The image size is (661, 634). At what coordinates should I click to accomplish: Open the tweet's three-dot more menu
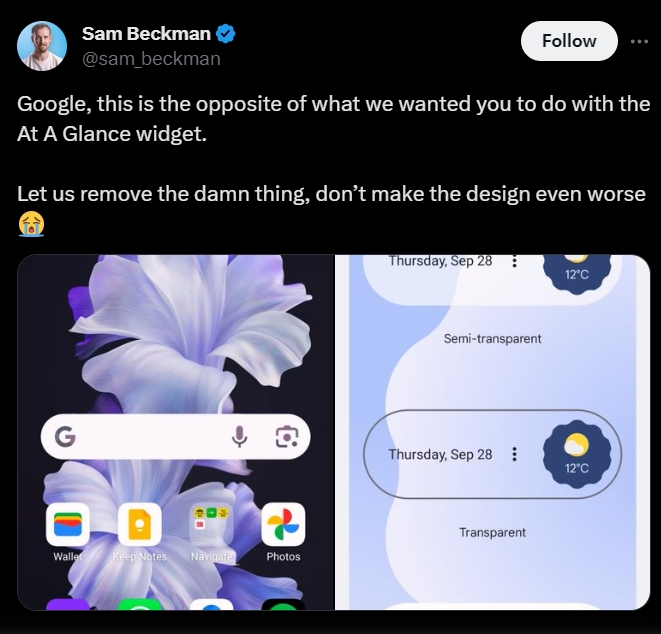(639, 41)
